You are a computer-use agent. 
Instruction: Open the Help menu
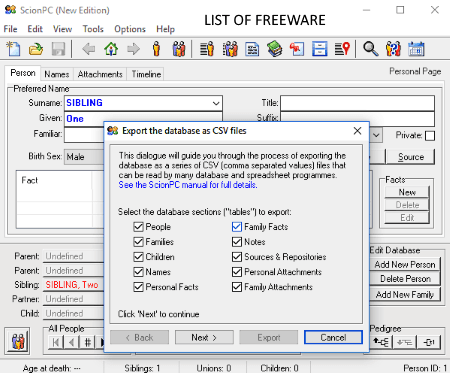pyautogui.click(x=165, y=29)
